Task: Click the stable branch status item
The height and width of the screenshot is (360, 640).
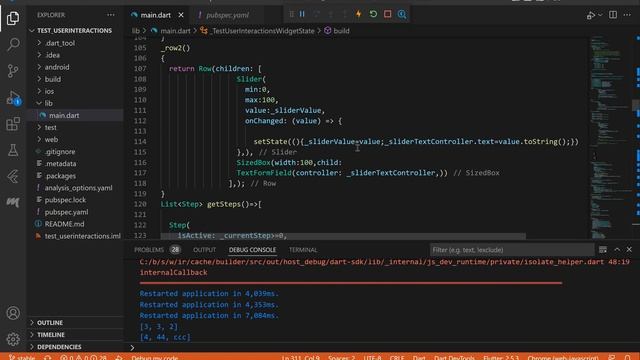Action: 22,357
